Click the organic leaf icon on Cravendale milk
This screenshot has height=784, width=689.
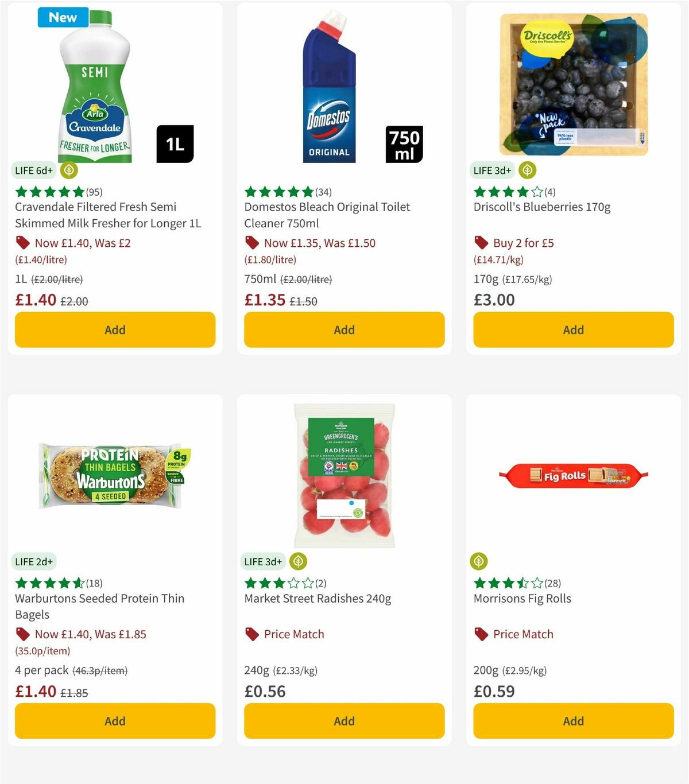point(68,170)
